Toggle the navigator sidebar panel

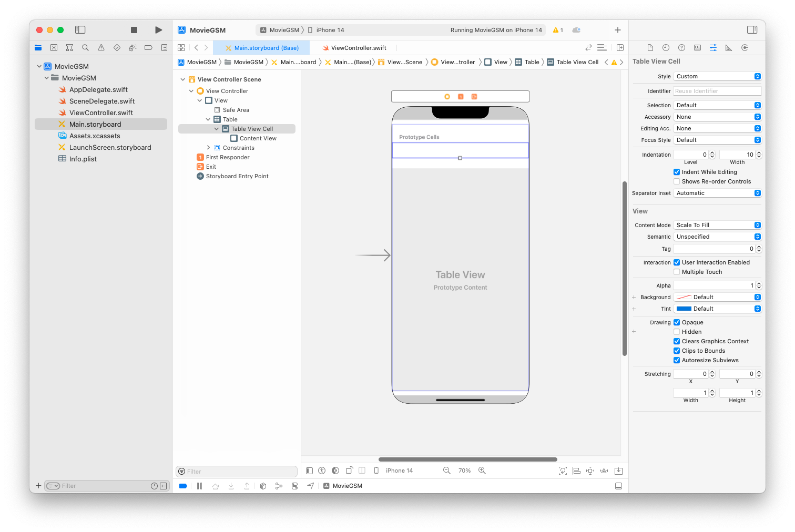coord(80,30)
